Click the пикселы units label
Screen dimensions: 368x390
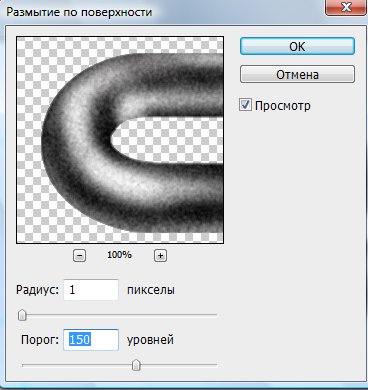(151, 290)
